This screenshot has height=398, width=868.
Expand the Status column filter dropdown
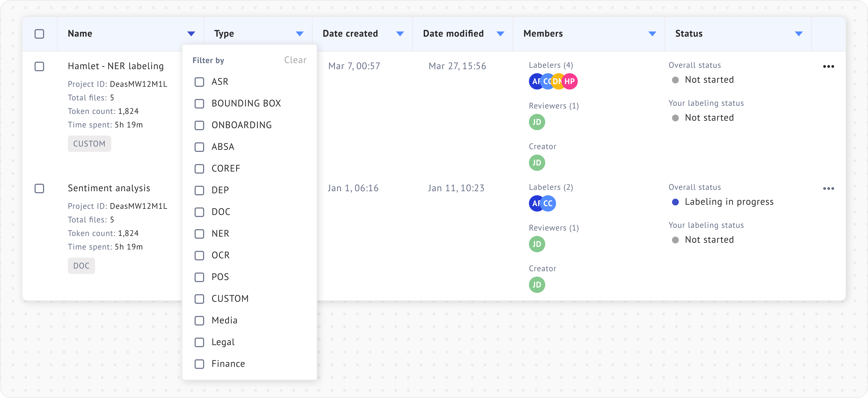(x=799, y=34)
